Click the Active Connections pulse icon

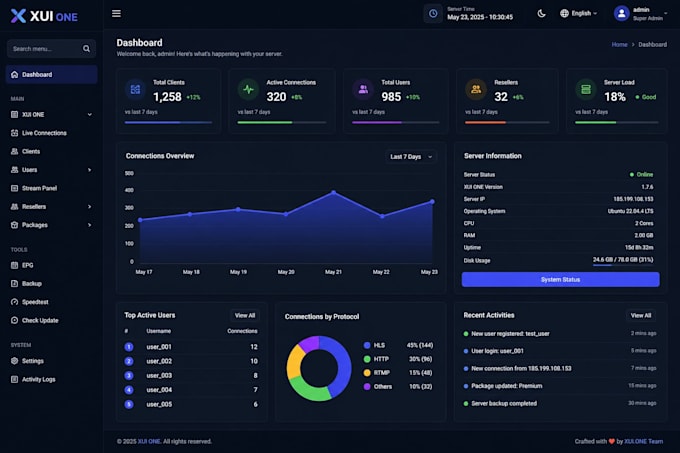coord(248,90)
